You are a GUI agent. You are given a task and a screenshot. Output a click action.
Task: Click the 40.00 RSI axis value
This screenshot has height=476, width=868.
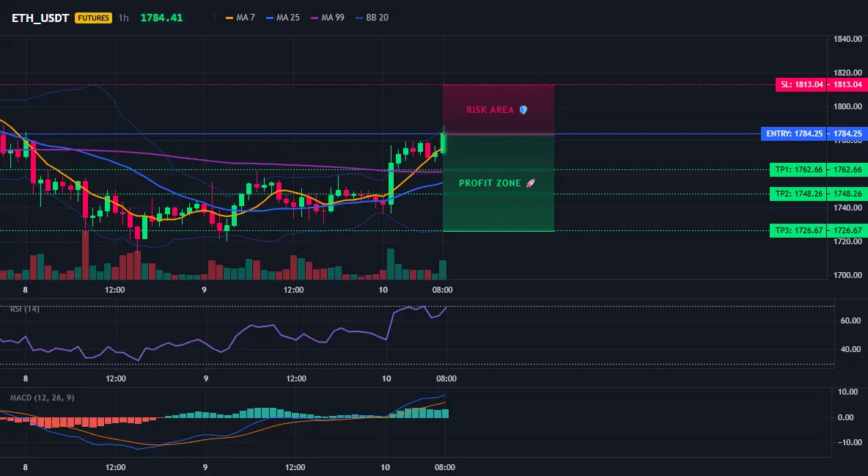[x=851, y=349]
